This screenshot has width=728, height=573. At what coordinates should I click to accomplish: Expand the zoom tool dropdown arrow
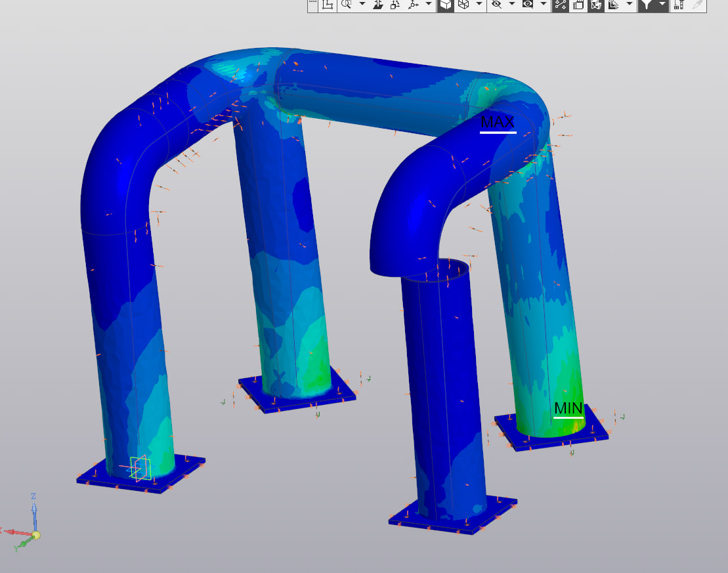[362, 5]
